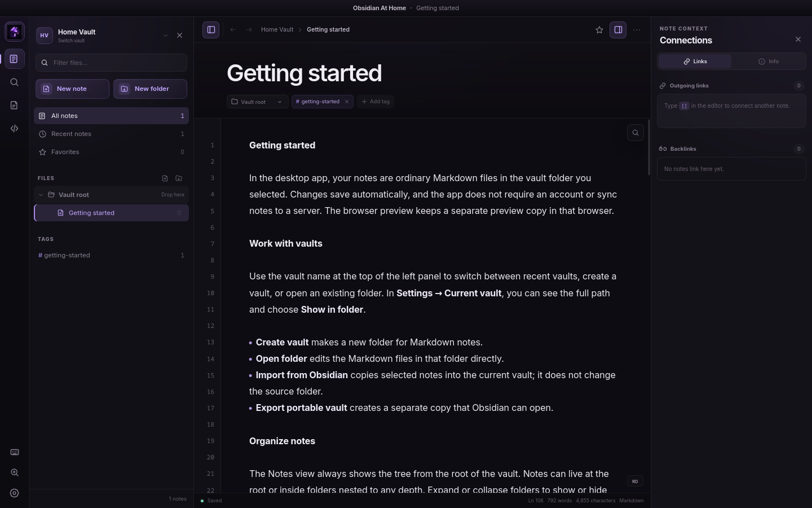Screen dimensions: 812x508
Task: Toggle the left sidebar panel button
Action: [x=211, y=30]
